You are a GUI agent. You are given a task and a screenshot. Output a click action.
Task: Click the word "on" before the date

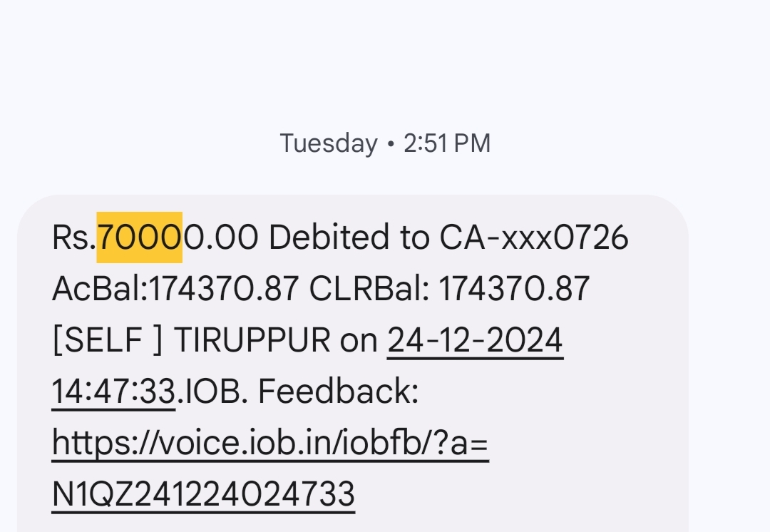pyautogui.click(x=359, y=340)
